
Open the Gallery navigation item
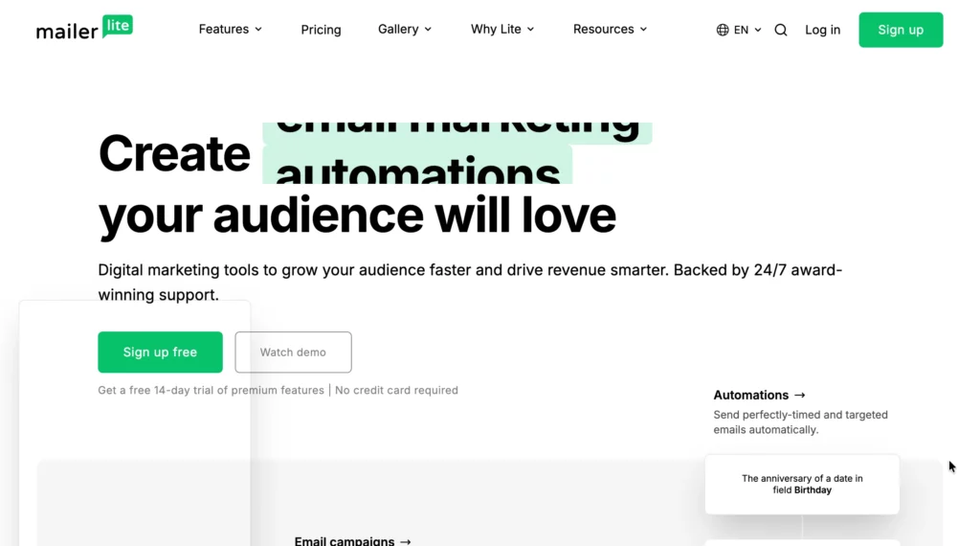398,30
